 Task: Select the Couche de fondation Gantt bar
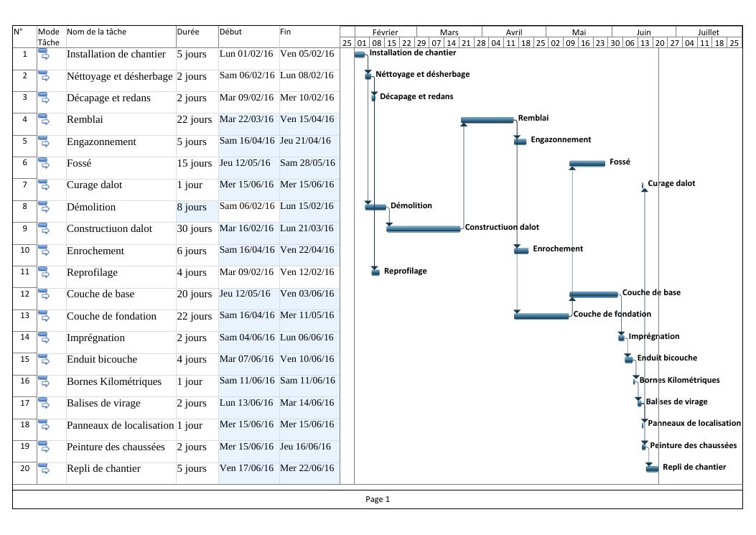click(541, 316)
